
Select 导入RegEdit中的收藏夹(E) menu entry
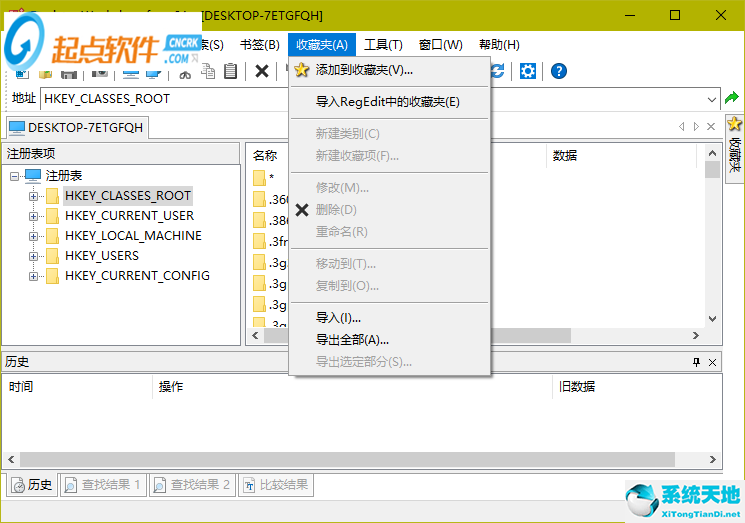[387, 102]
